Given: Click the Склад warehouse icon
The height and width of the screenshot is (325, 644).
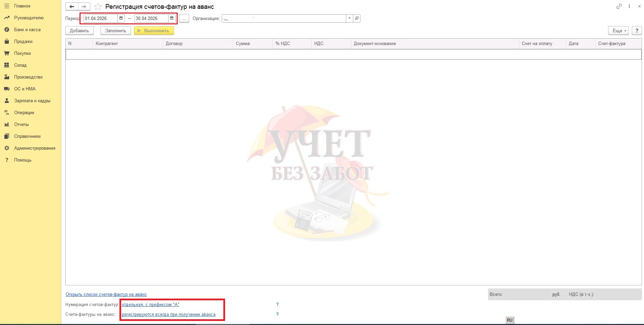Looking at the screenshot, I should (x=7, y=65).
